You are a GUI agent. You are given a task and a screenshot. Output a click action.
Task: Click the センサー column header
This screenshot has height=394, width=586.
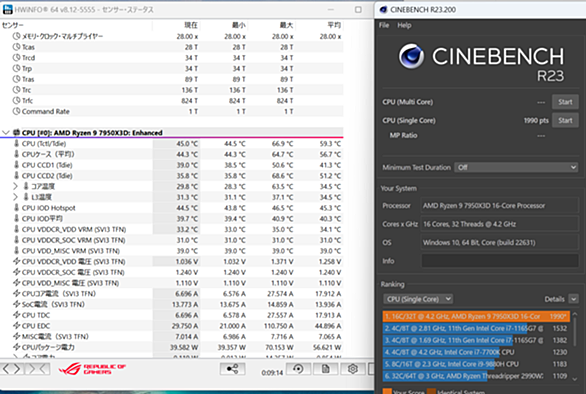click(x=13, y=25)
